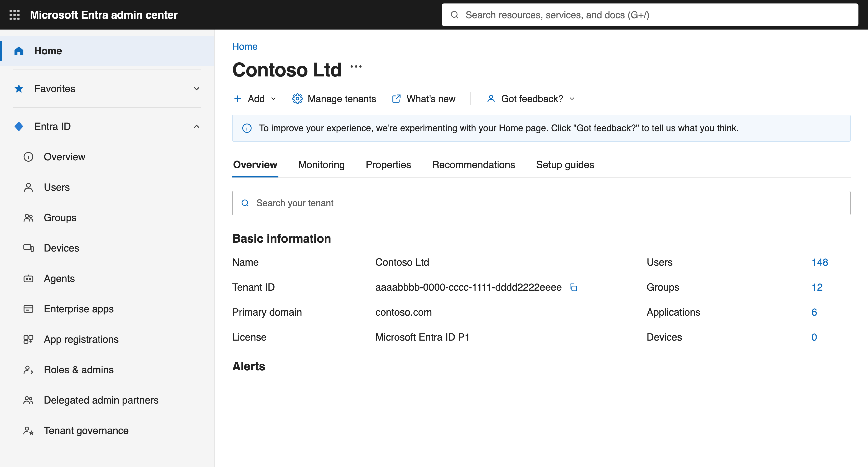
Task: Click the Delegated admin partners icon
Action: (28, 400)
